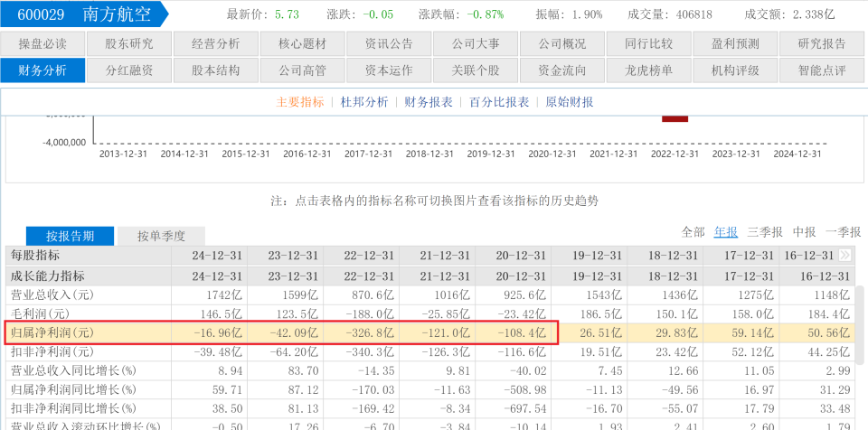
Task: Click 营业总收入(元) indicator name
Action: [x=52, y=295]
